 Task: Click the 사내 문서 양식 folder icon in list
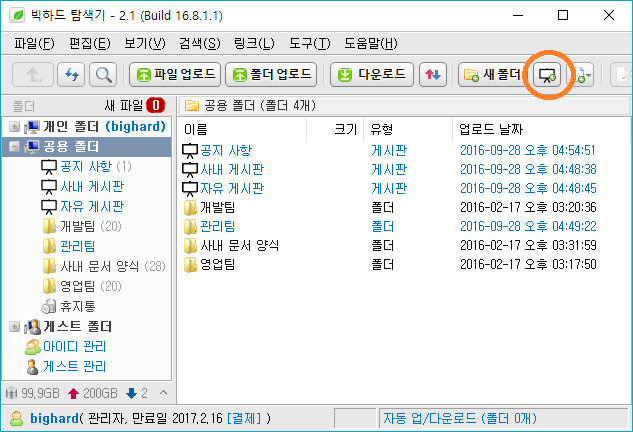point(190,246)
